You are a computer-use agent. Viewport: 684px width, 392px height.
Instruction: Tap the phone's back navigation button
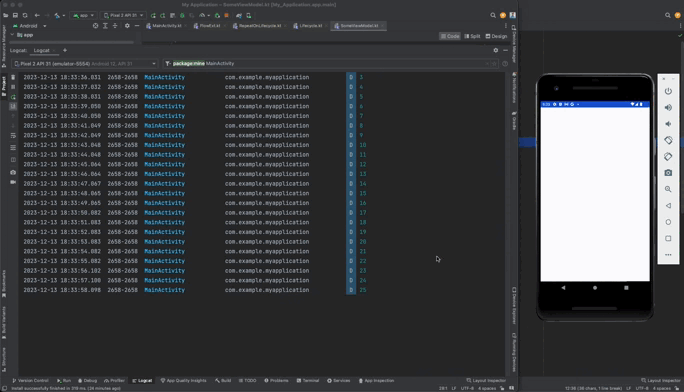563,288
